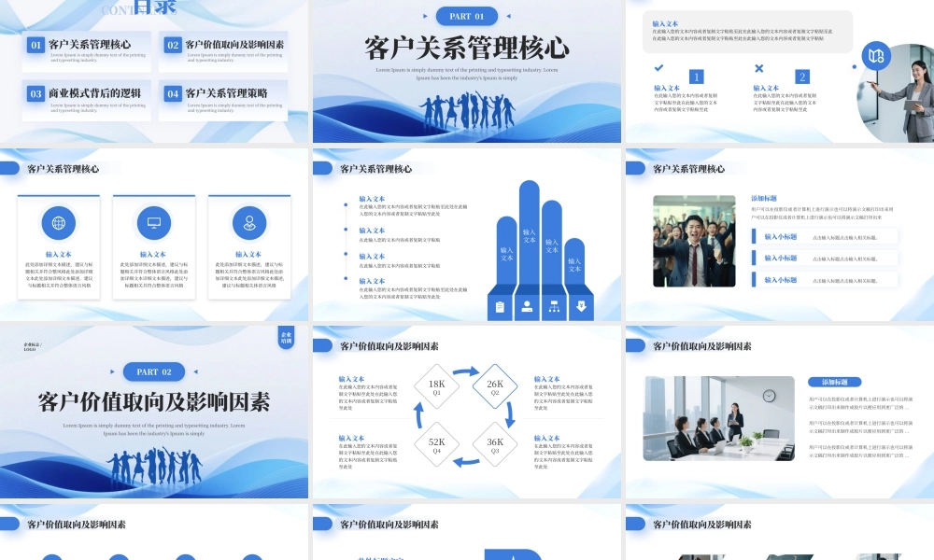Image resolution: width=934 pixels, height=560 pixels.
Task: Click the 输入文本 heading under number 1
Action: 667,88
